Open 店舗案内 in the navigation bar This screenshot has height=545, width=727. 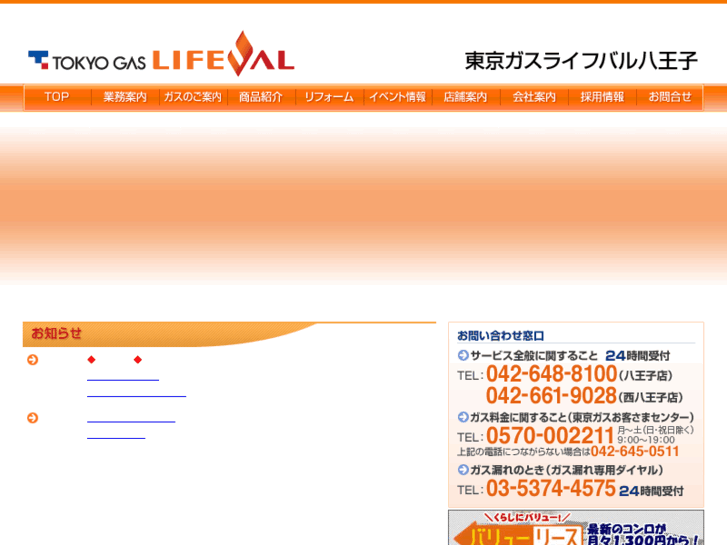tap(466, 97)
